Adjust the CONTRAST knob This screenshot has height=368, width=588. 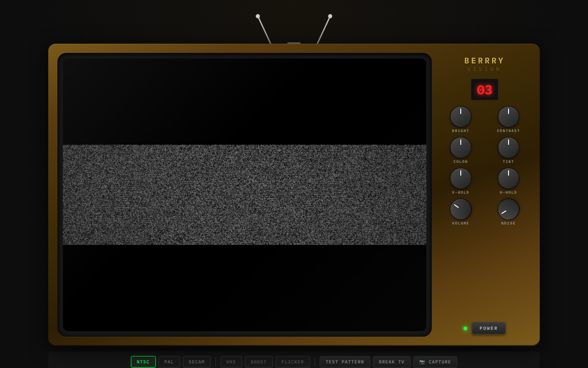[x=508, y=116]
